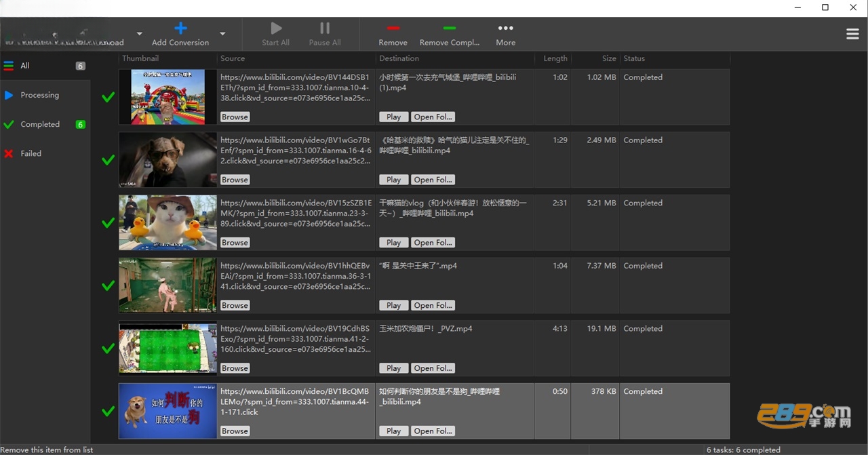Expand the arrow beside Add Conversion
This screenshot has width=868, height=455.
point(222,33)
